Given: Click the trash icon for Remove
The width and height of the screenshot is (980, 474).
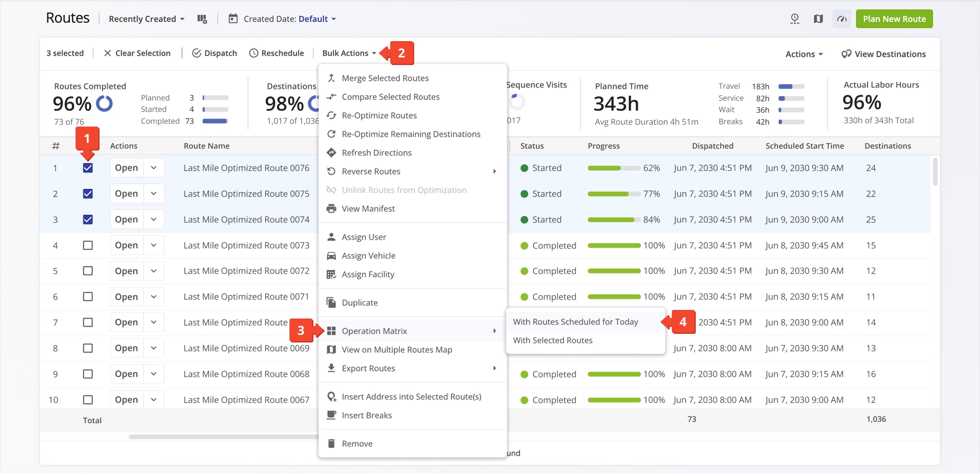Looking at the screenshot, I should point(331,443).
